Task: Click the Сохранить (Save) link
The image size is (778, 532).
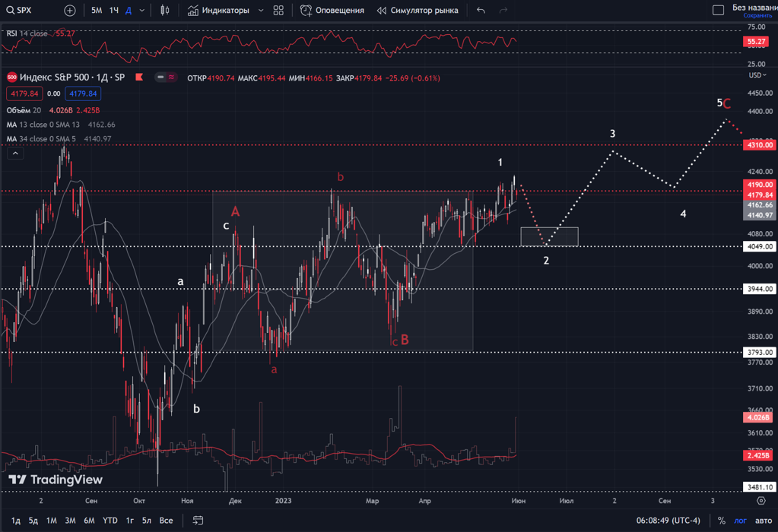Action: click(757, 16)
